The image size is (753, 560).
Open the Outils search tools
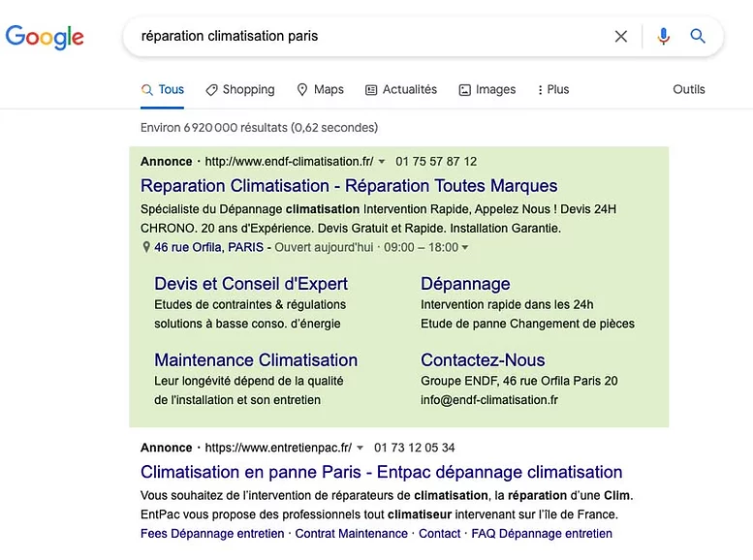(x=689, y=89)
